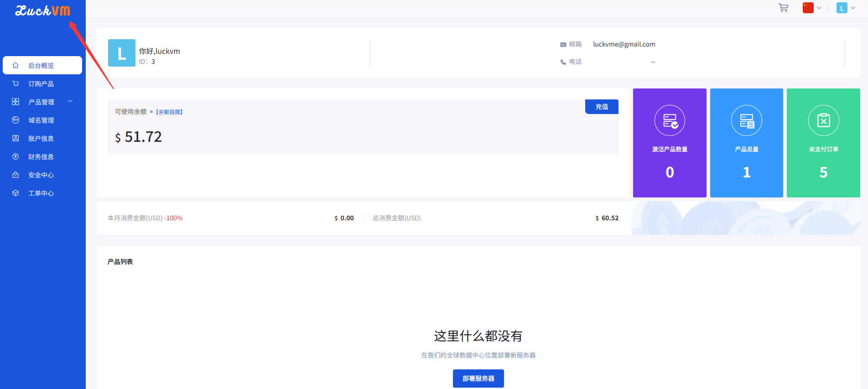Click the cube icon for 工单中心
The image size is (868, 389).
pos(16,193)
